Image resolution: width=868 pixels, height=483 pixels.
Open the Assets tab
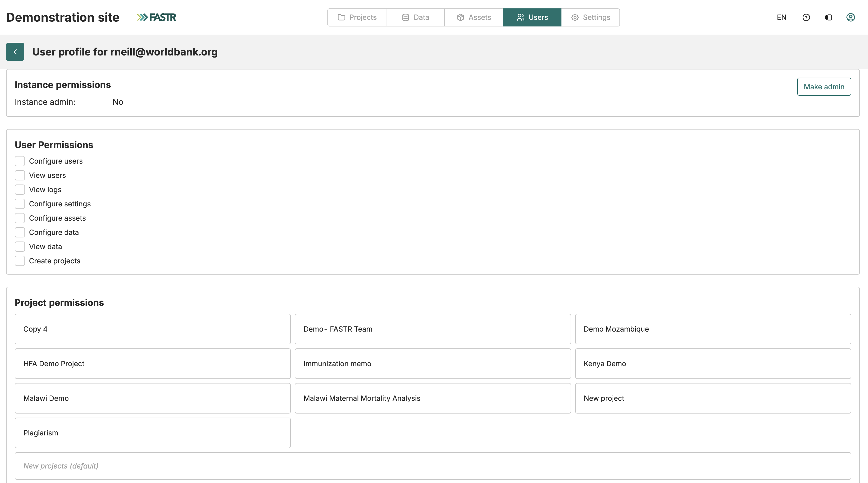pyautogui.click(x=473, y=18)
